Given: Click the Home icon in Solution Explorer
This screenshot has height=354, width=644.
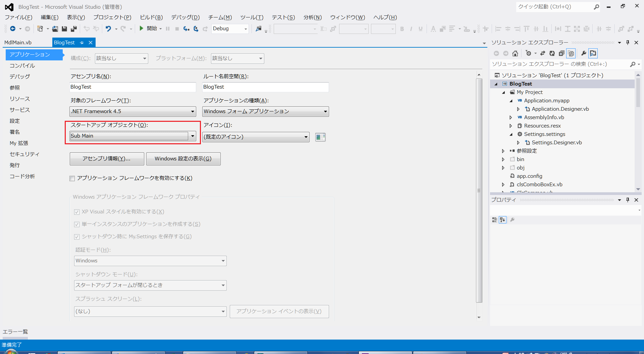Looking at the screenshot, I should click(515, 53).
